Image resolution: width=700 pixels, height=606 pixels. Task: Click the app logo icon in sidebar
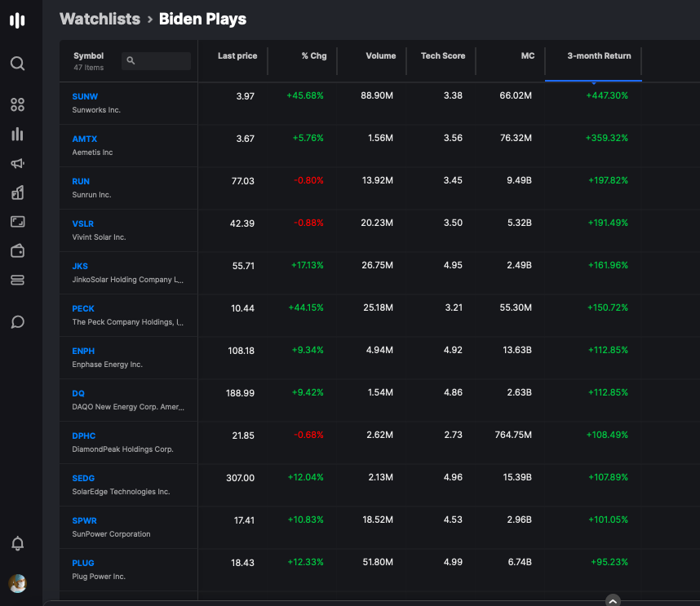(x=17, y=20)
